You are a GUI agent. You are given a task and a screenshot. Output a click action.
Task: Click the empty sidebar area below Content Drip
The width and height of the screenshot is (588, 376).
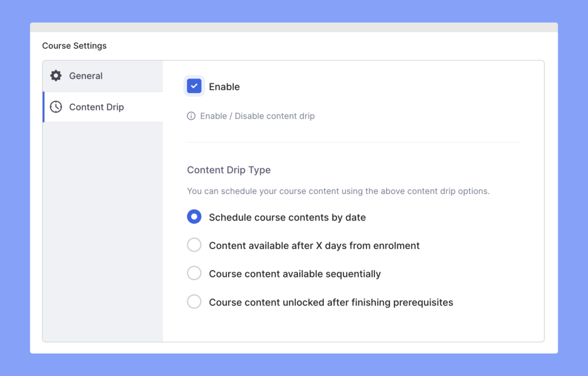(102, 230)
